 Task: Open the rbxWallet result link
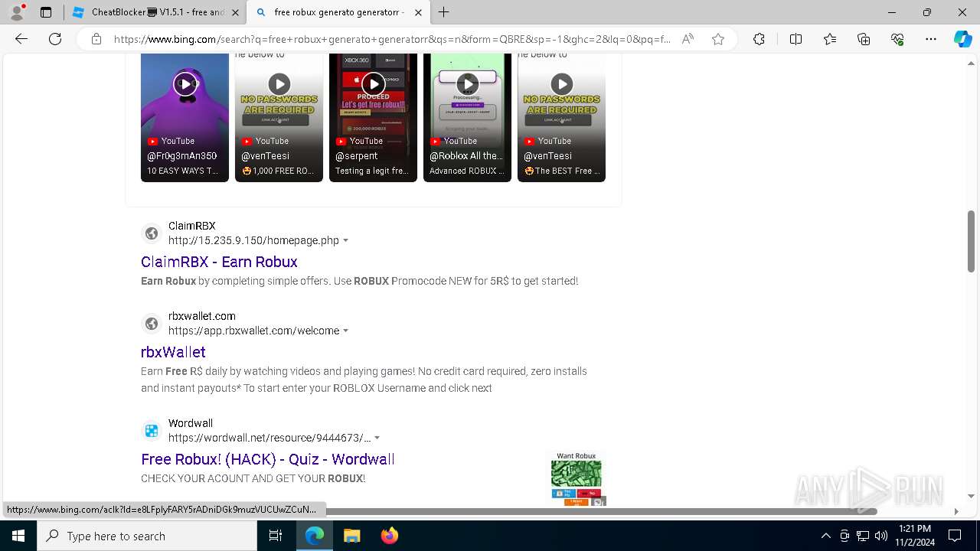tap(173, 352)
